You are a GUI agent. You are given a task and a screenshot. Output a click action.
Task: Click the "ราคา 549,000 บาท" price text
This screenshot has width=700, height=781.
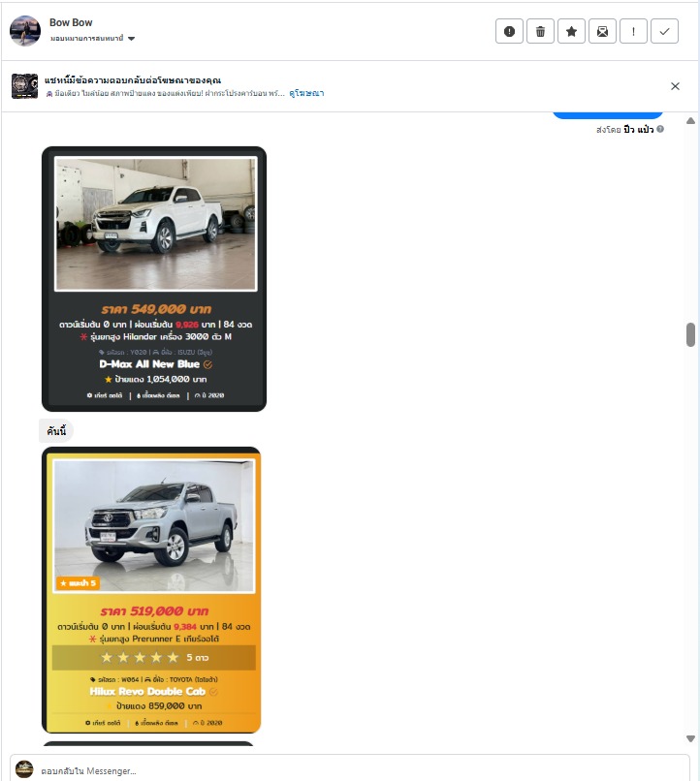(x=156, y=309)
